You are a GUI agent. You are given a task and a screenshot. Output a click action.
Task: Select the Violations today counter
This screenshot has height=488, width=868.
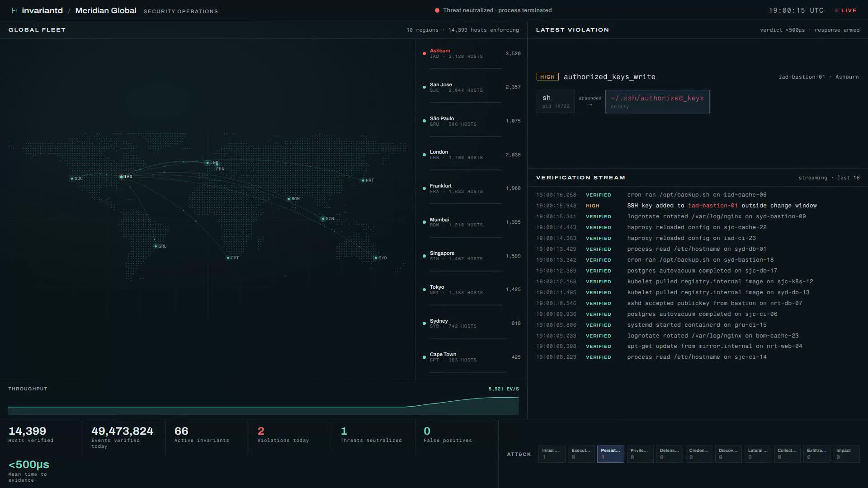(x=283, y=435)
